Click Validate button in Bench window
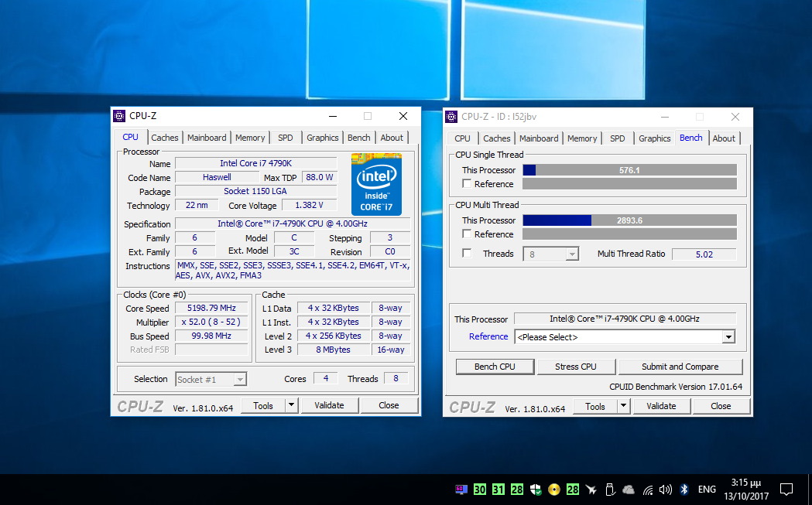 661,406
